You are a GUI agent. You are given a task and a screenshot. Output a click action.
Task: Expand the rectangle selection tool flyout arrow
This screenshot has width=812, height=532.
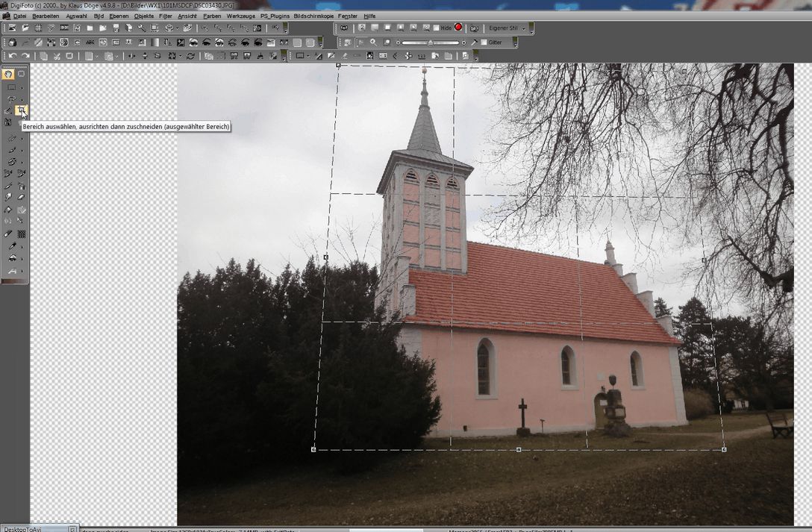click(22, 87)
